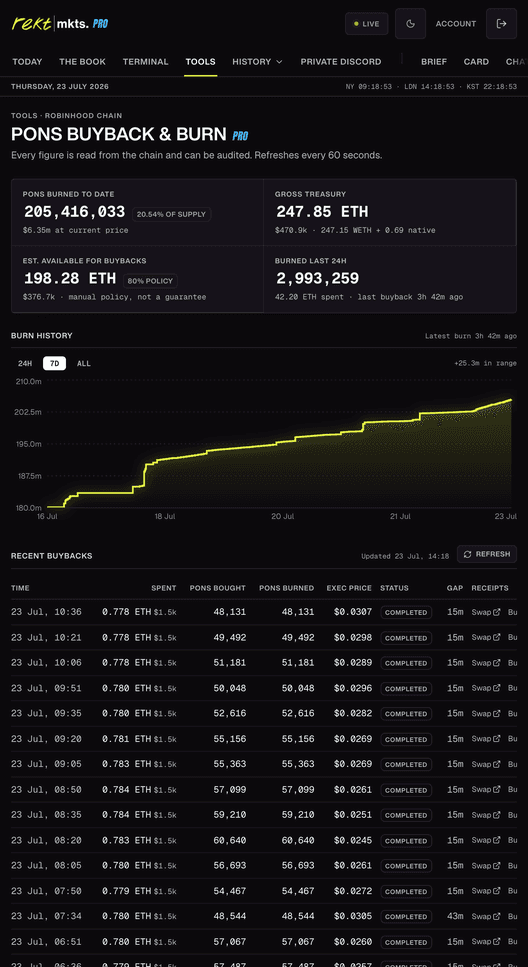Open the BRIEF tab
The height and width of the screenshot is (967, 528).
point(434,62)
